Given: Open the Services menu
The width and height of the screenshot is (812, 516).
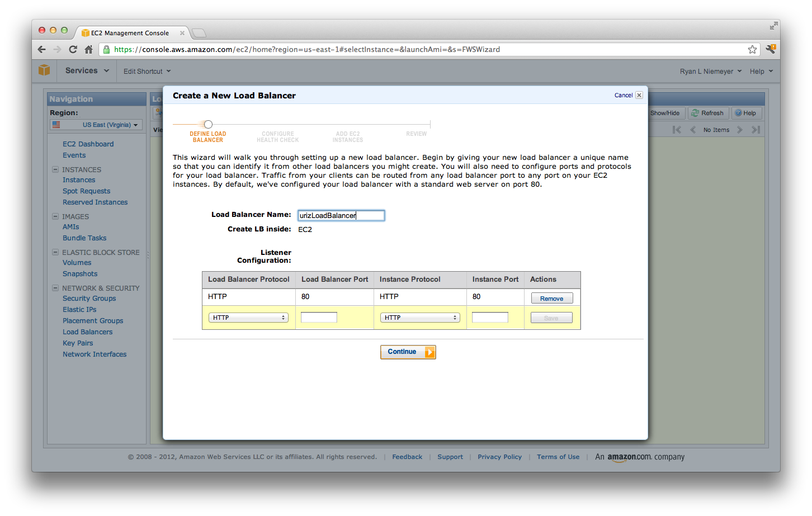Looking at the screenshot, I should 87,70.
